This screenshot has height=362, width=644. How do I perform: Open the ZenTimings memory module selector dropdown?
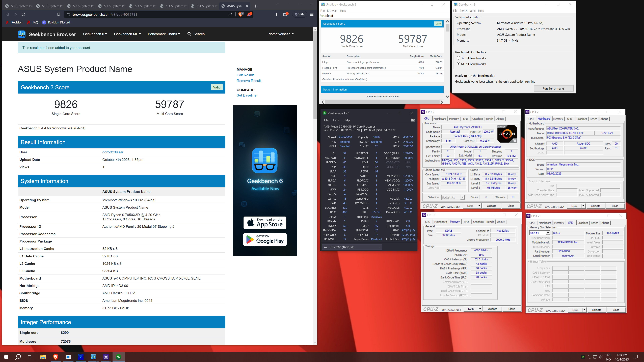[x=352, y=247]
